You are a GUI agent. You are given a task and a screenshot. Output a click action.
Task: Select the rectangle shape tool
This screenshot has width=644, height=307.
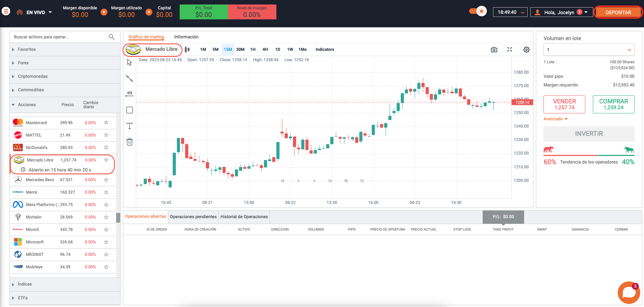130,110
